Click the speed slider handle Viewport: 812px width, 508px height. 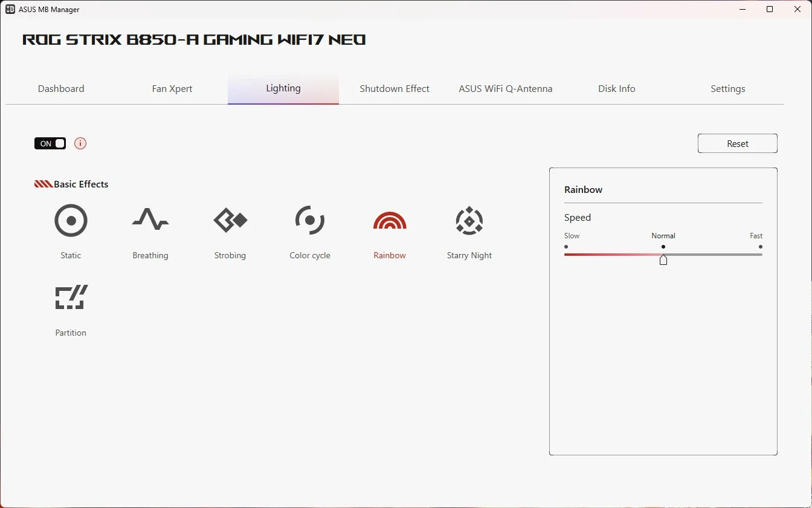click(x=663, y=259)
